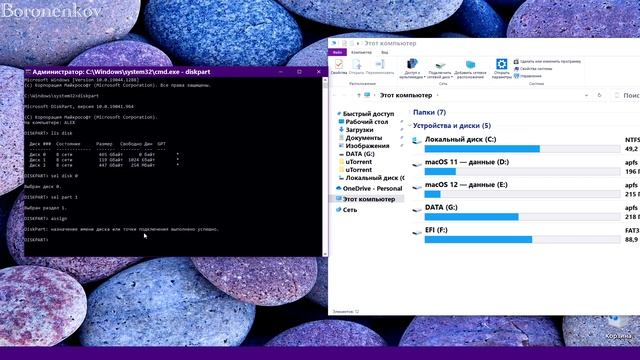Select Рабочий стол in the sidebar
Image resolution: width=640 pixels, height=360 pixels.
point(363,122)
